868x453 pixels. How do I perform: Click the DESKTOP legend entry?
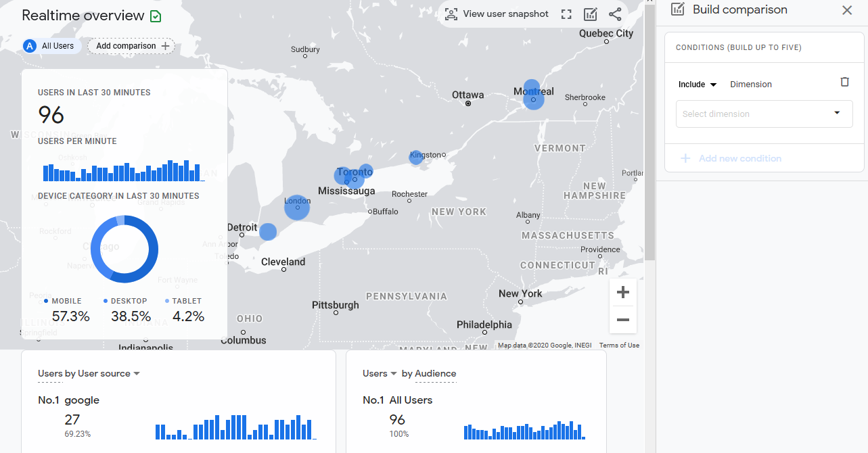(x=125, y=301)
